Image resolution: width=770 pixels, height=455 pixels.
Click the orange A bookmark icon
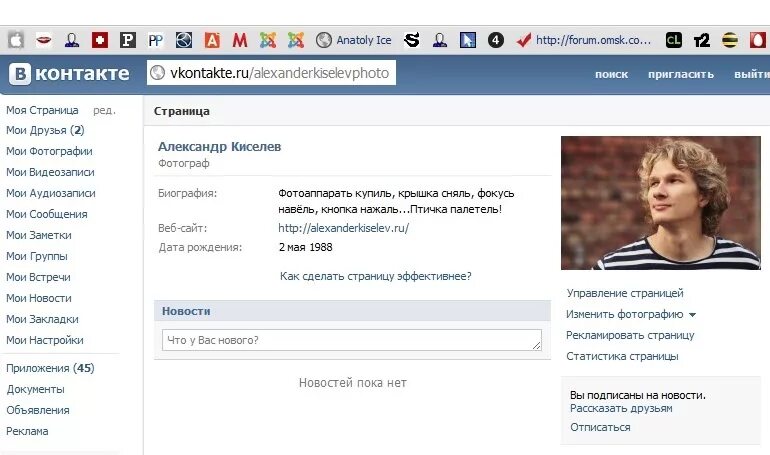click(212, 40)
